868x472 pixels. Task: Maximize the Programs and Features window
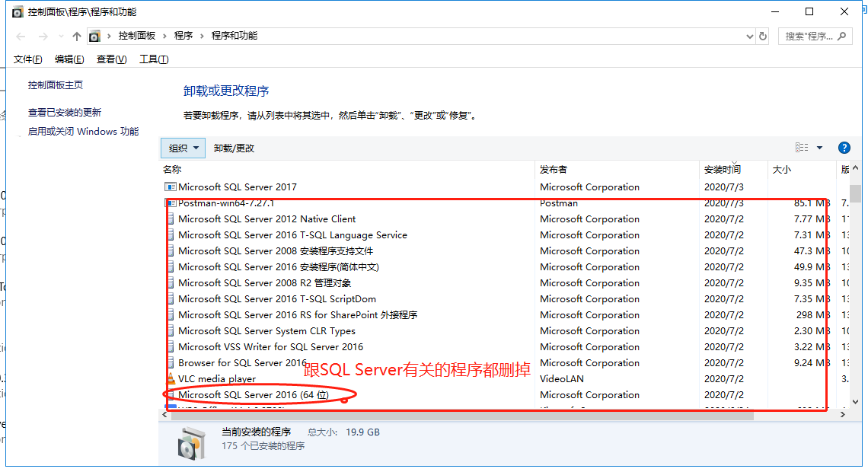point(809,11)
